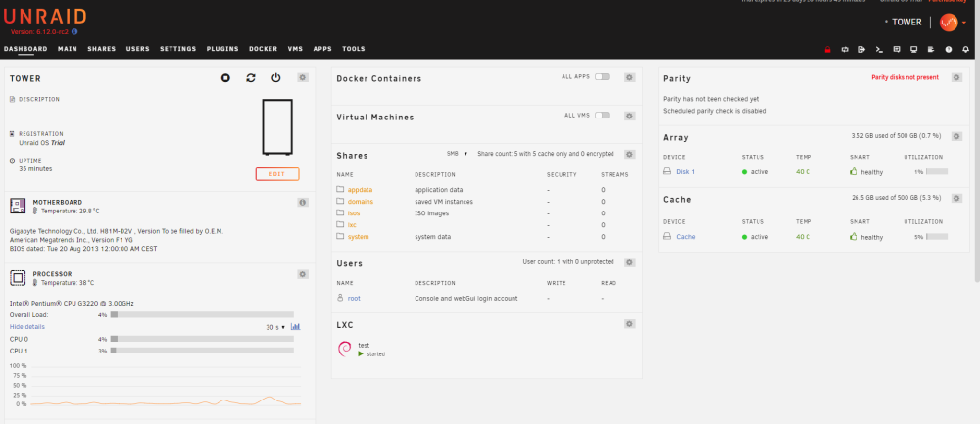
Task: Click the Unraid logo
Action: (45, 17)
